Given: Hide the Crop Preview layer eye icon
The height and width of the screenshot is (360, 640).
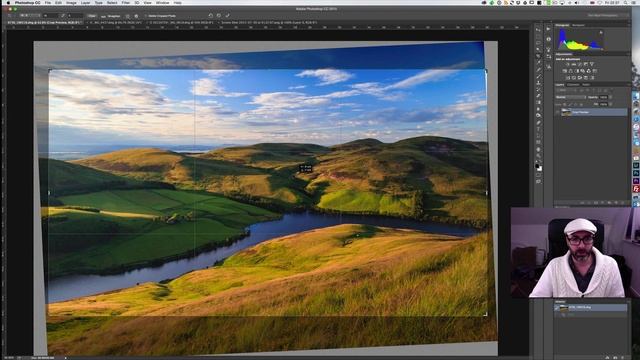Looking at the screenshot, I should click(557, 112).
